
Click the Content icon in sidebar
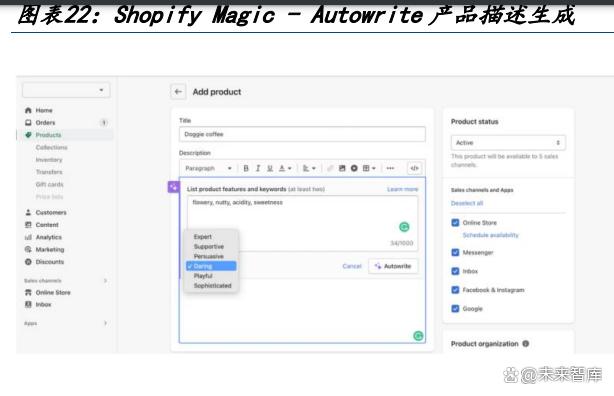tap(28, 225)
